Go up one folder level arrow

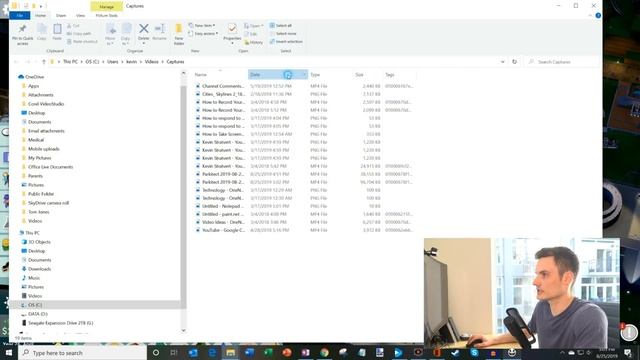(44, 62)
